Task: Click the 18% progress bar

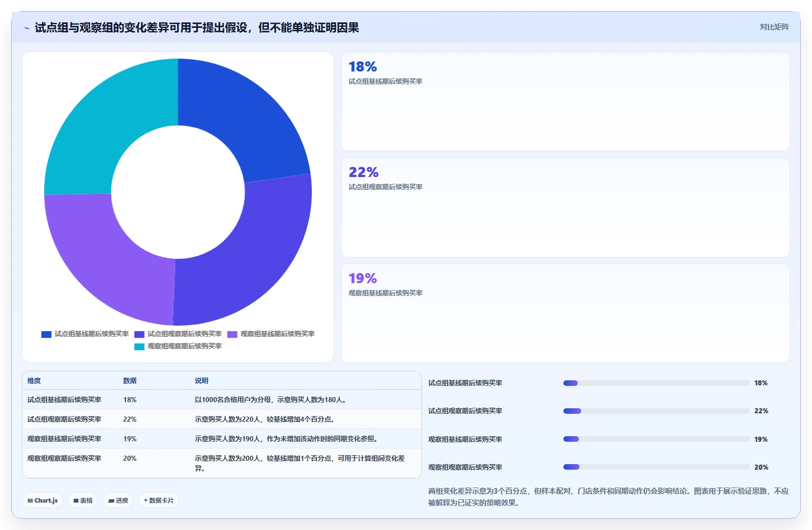Action: coord(656,383)
